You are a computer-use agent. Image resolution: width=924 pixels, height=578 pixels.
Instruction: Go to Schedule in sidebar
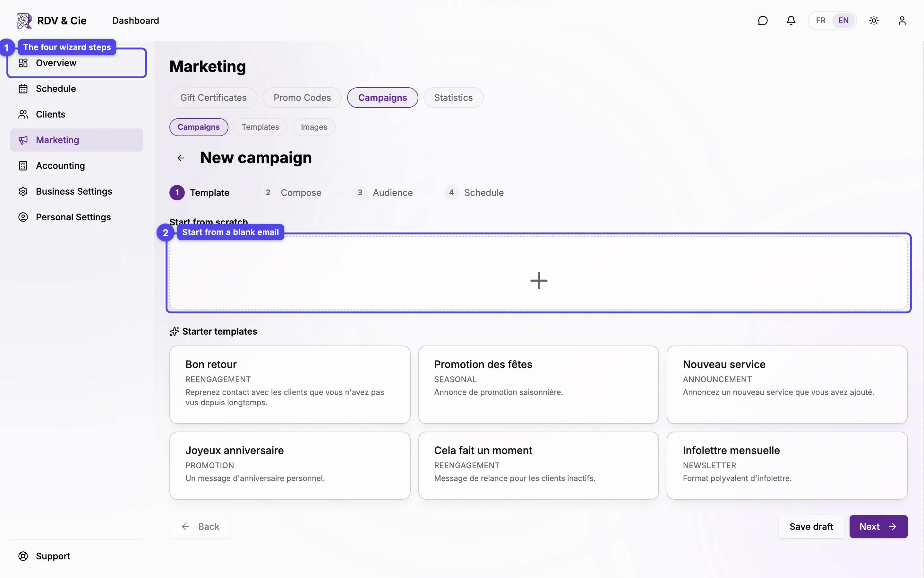click(x=77, y=89)
